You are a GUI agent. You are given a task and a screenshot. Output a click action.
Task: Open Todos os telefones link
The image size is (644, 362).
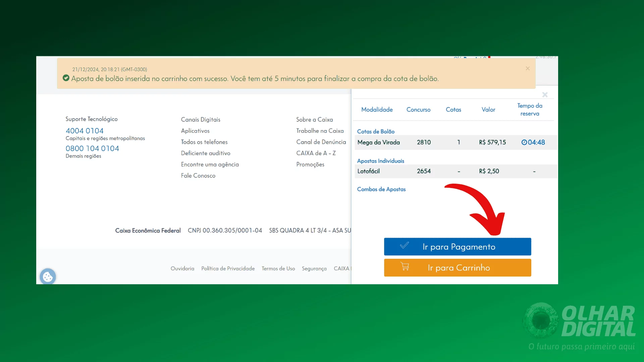point(204,142)
